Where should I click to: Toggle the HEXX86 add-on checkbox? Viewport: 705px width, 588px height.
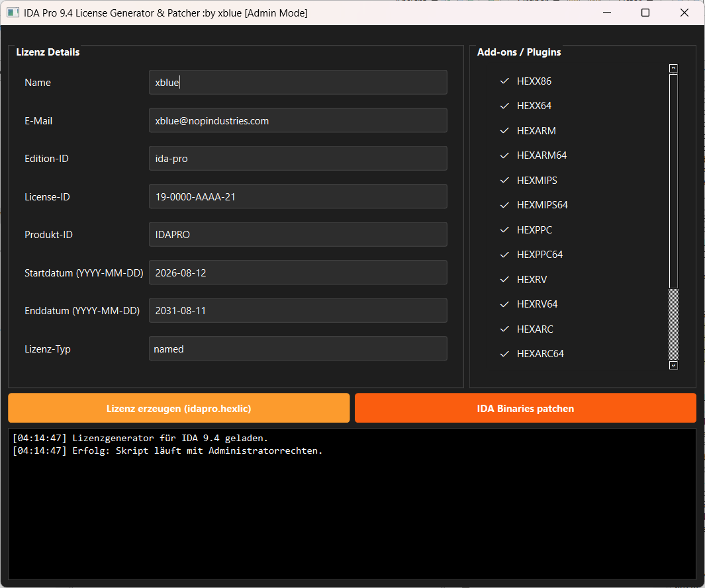click(x=504, y=81)
